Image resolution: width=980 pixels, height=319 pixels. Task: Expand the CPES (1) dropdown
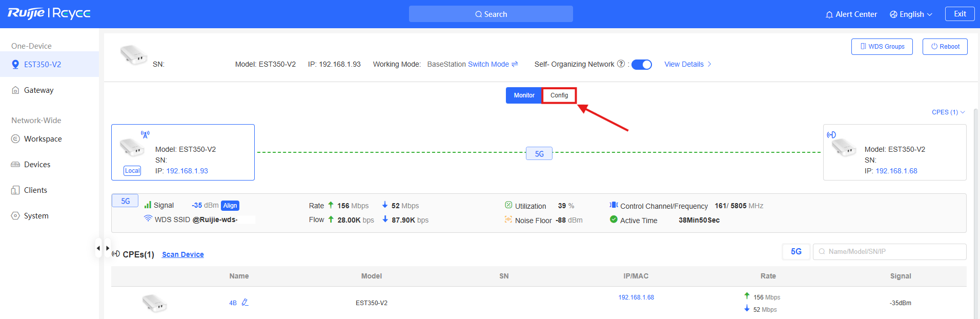click(948, 112)
